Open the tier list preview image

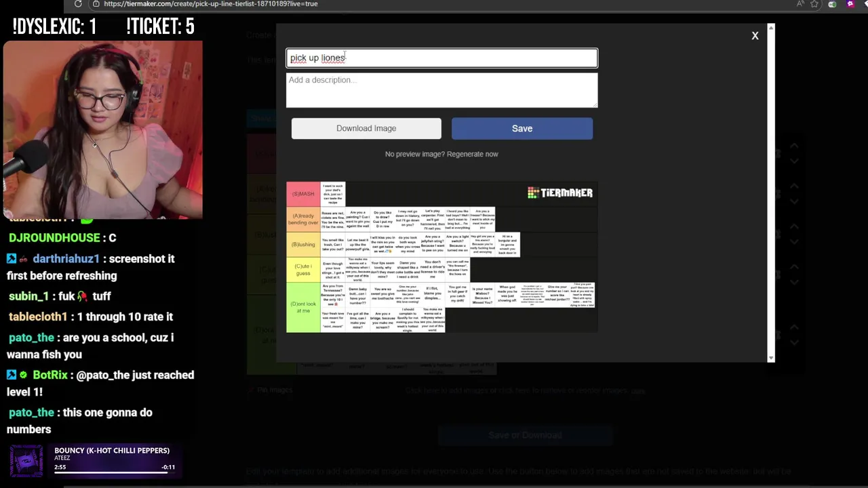(x=441, y=257)
